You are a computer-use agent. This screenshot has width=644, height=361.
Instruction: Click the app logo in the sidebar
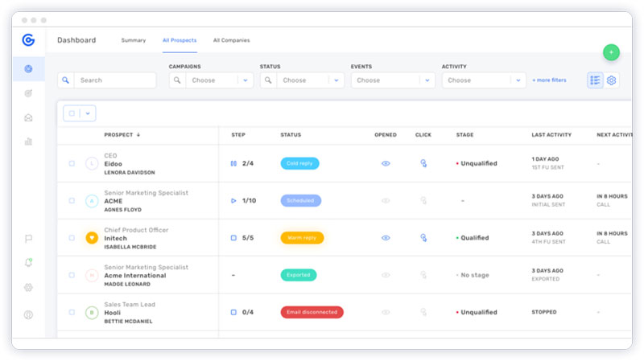click(x=28, y=39)
